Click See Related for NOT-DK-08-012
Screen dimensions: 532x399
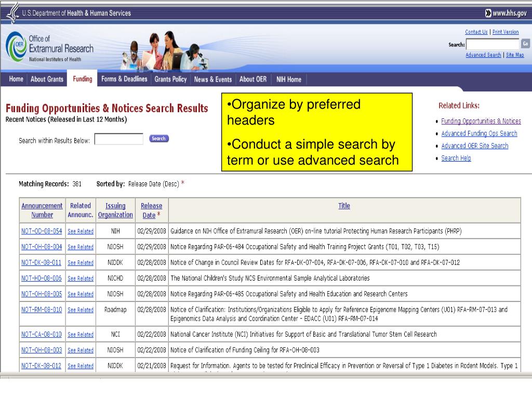tap(81, 366)
